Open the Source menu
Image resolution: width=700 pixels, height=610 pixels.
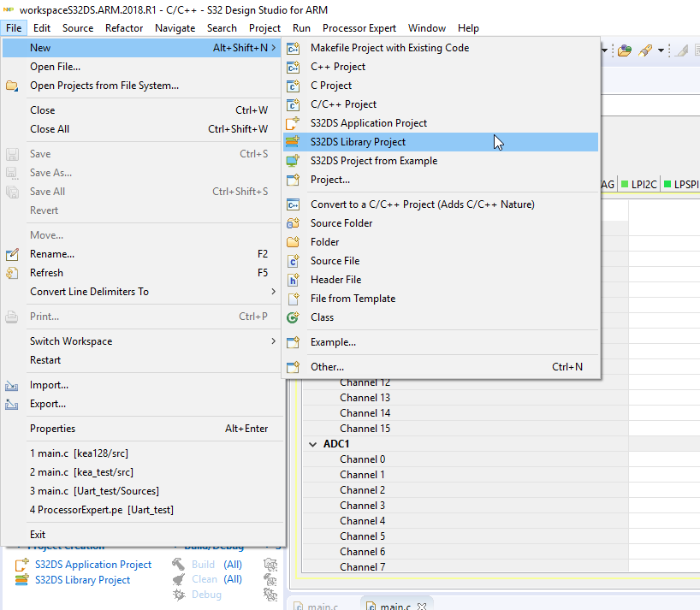click(78, 28)
